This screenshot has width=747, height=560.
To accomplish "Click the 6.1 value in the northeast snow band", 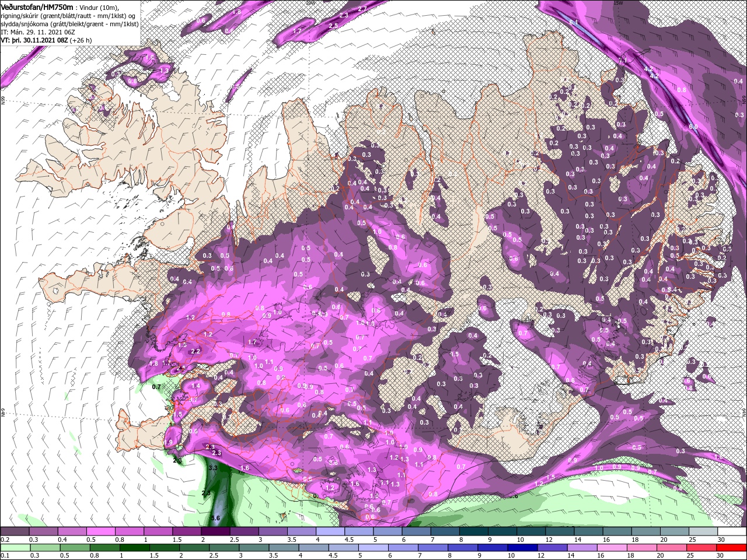I will [x=573, y=22].
